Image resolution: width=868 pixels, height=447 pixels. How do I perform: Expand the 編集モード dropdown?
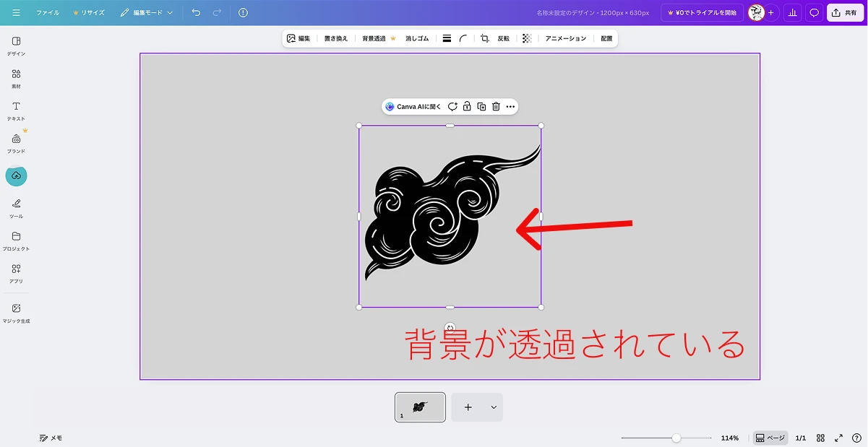[147, 13]
